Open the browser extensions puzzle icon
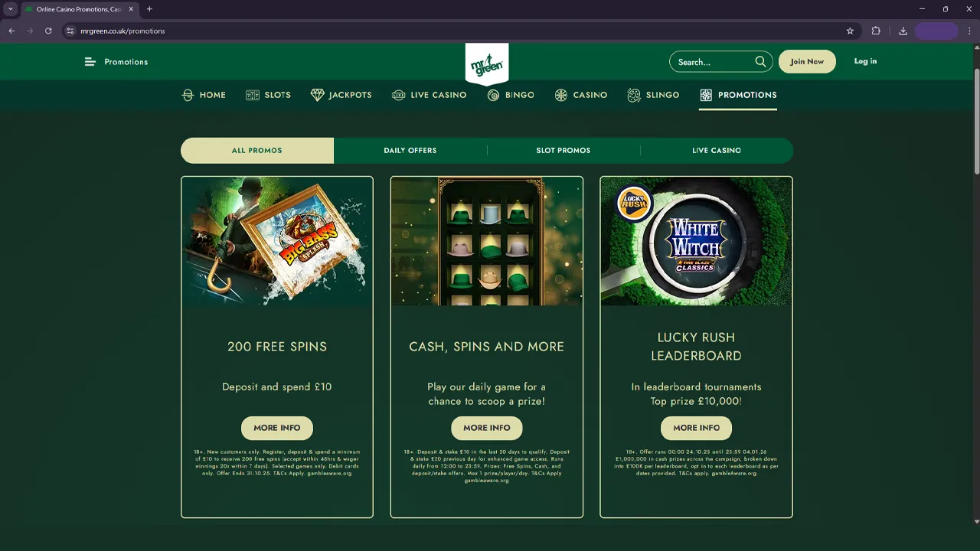 tap(876, 31)
